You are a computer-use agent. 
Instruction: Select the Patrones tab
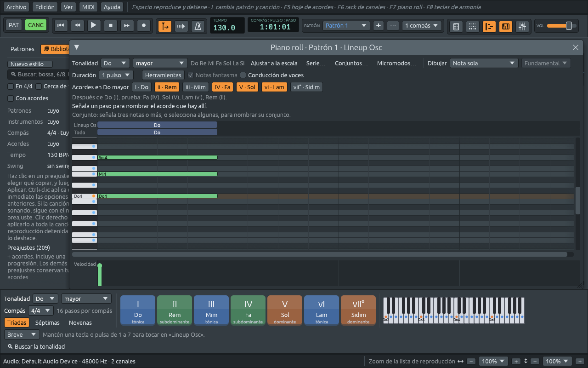tap(23, 49)
